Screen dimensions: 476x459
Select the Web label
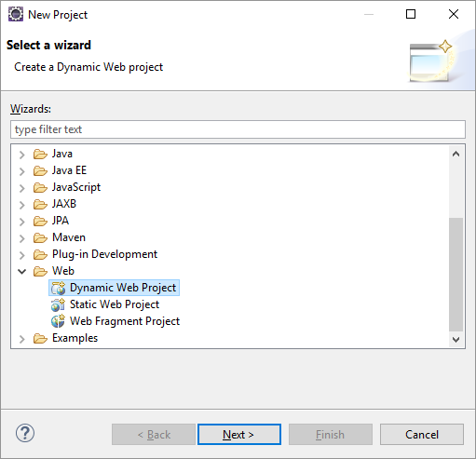click(63, 271)
